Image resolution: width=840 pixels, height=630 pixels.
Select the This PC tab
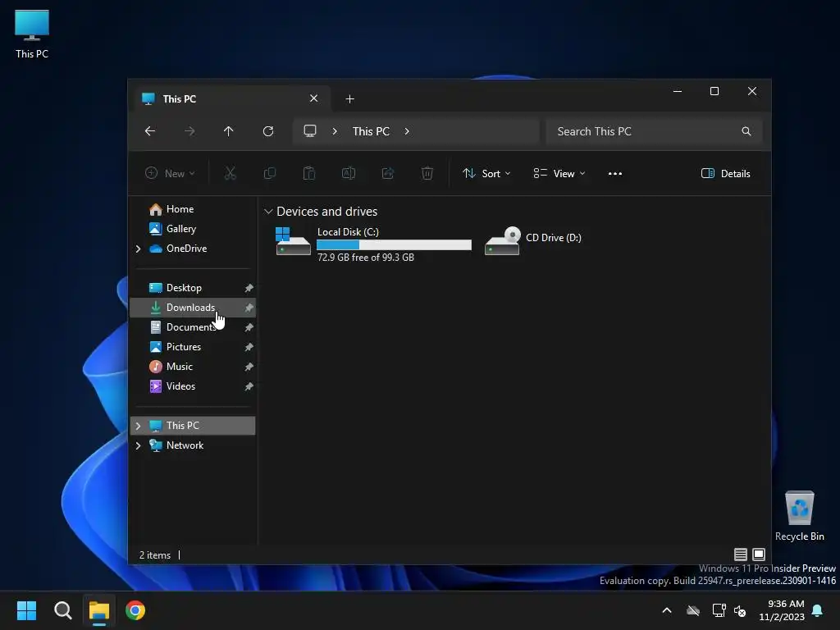(231, 98)
